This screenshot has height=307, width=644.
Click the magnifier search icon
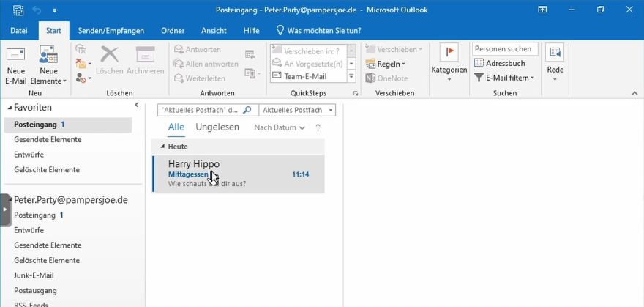tap(247, 110)
